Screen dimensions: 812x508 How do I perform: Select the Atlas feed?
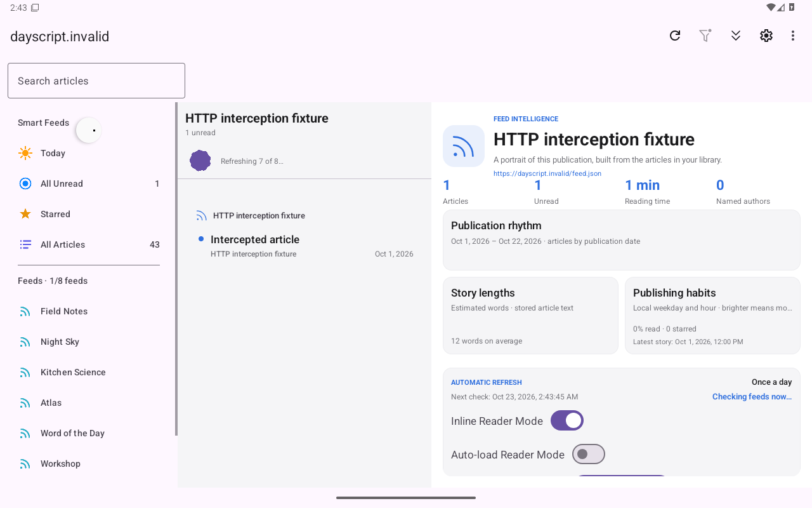pyautogui.click(x=89, y=403)
